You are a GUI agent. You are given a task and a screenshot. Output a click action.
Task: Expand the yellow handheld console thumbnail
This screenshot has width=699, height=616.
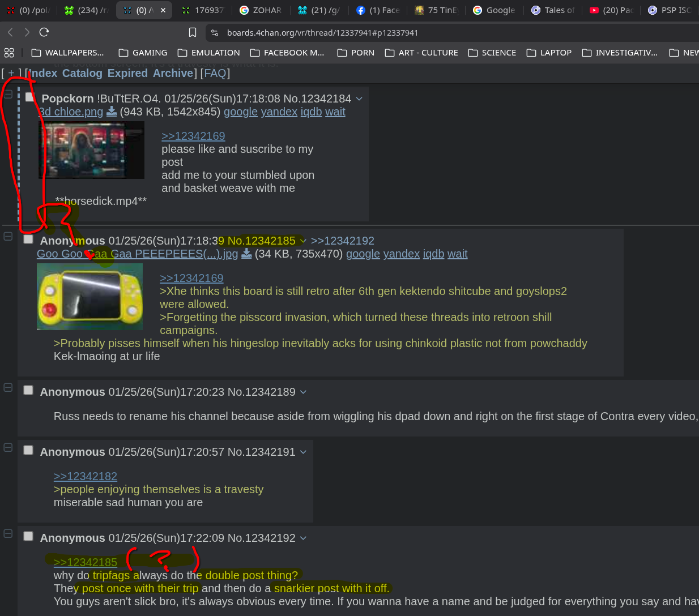pyautogui.click(x=89, y=297)
